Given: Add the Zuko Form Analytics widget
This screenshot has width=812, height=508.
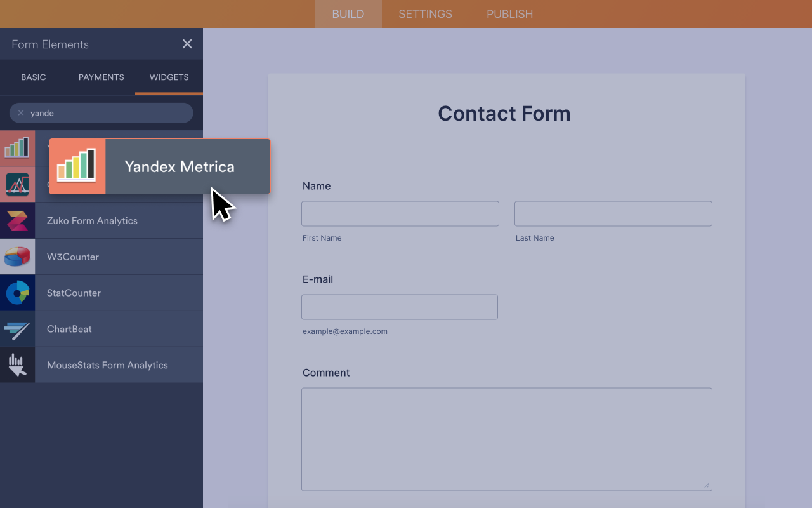Looking at the screenshot, I should tap(92, 220).
